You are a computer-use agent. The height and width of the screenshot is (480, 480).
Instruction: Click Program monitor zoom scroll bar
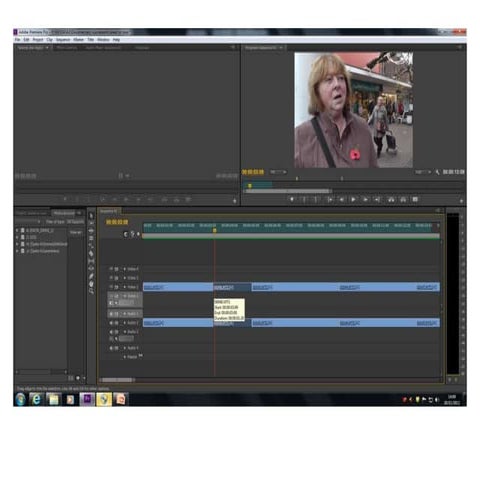click(288, 191)
